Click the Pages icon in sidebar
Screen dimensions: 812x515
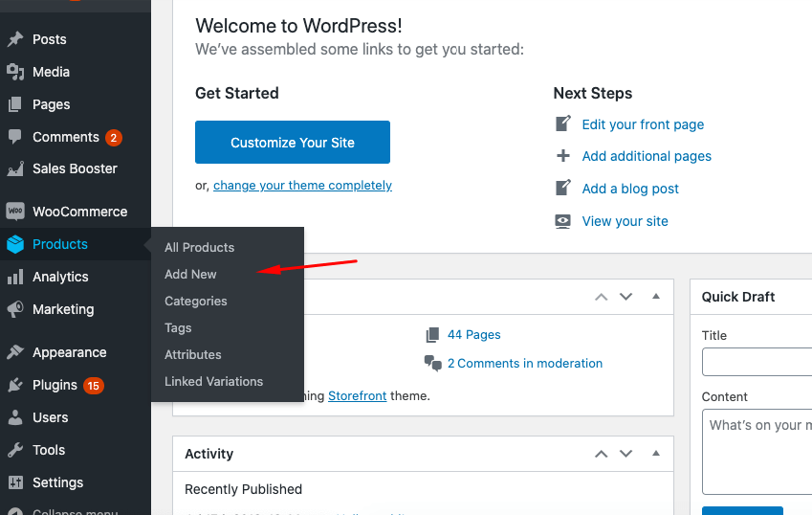15,104
